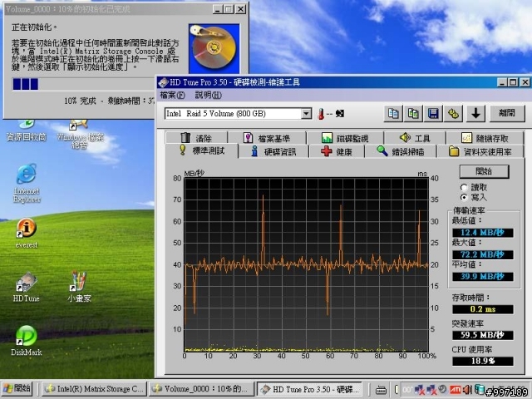Click the average value 39.9 MB/秒 readout
Screen dimensions: 532x399
[482, 276]
